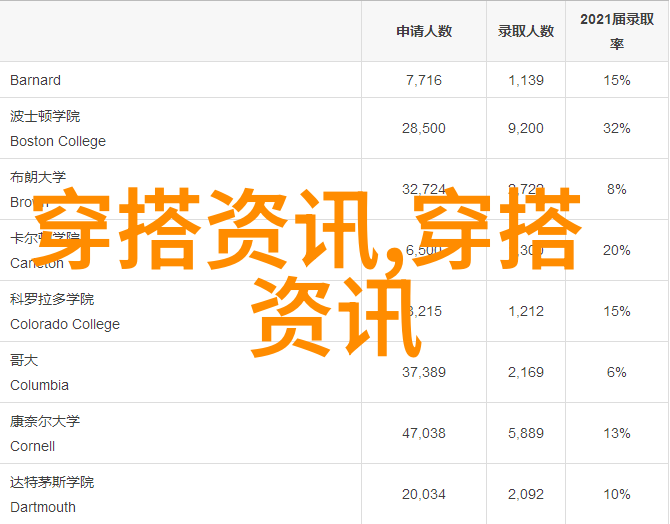
Task: Click the Dartmouth school name
Action: tap(41, 507)
